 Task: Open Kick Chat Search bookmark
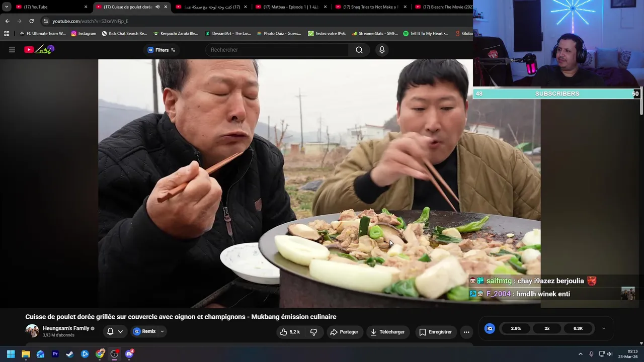click(x=124, y=34)
